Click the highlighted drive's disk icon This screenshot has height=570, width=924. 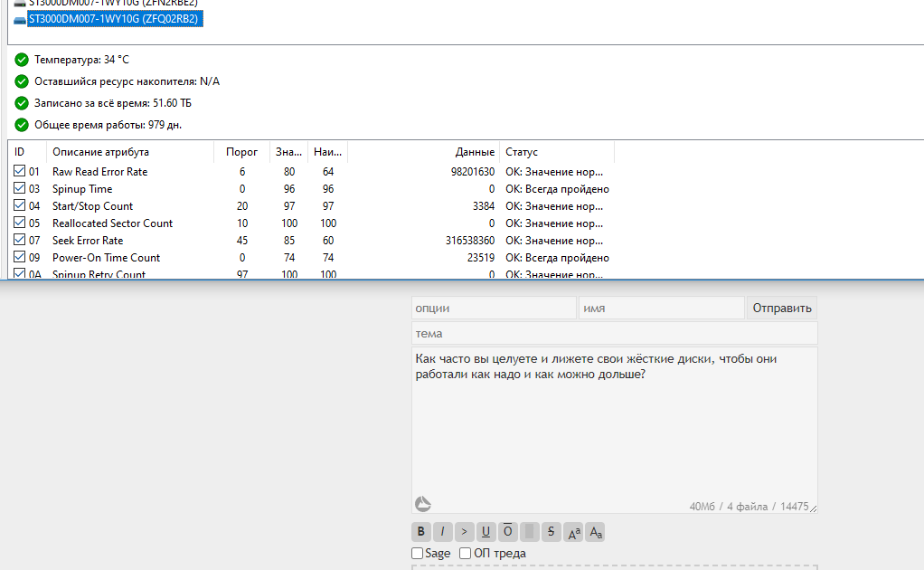point(20,19)
